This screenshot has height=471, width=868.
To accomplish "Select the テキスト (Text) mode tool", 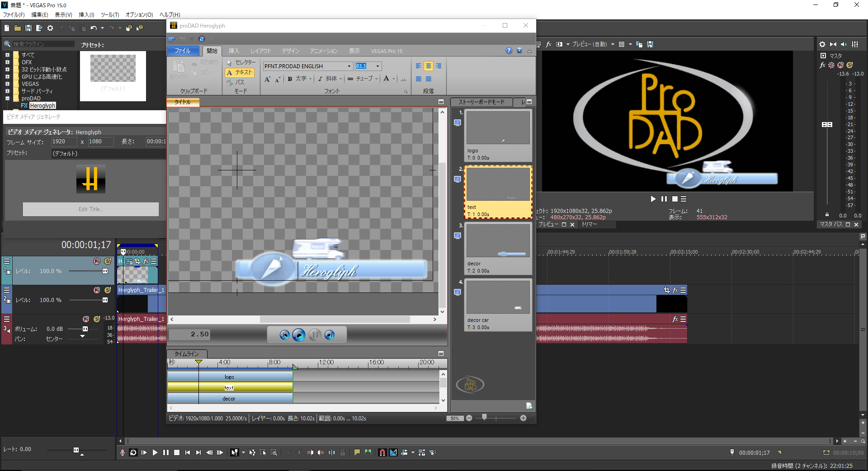I will tap(240, 72).
